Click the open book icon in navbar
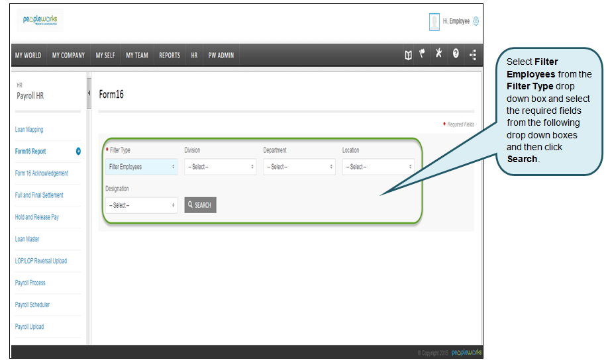The height and width of the screenshot is (364, 606). coord(409,55)
